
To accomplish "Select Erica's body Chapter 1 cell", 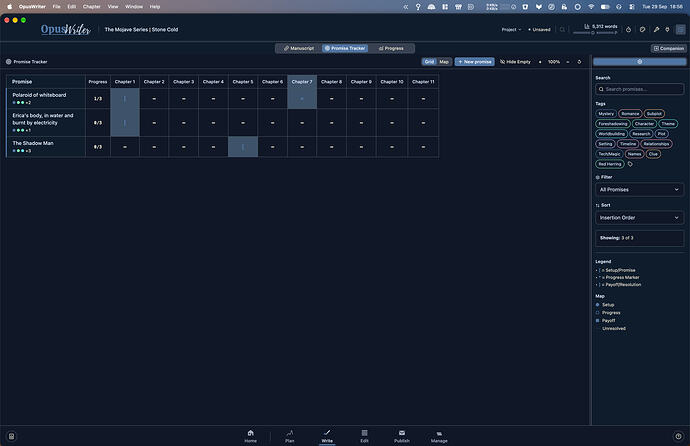I will [x=125, y=123].
